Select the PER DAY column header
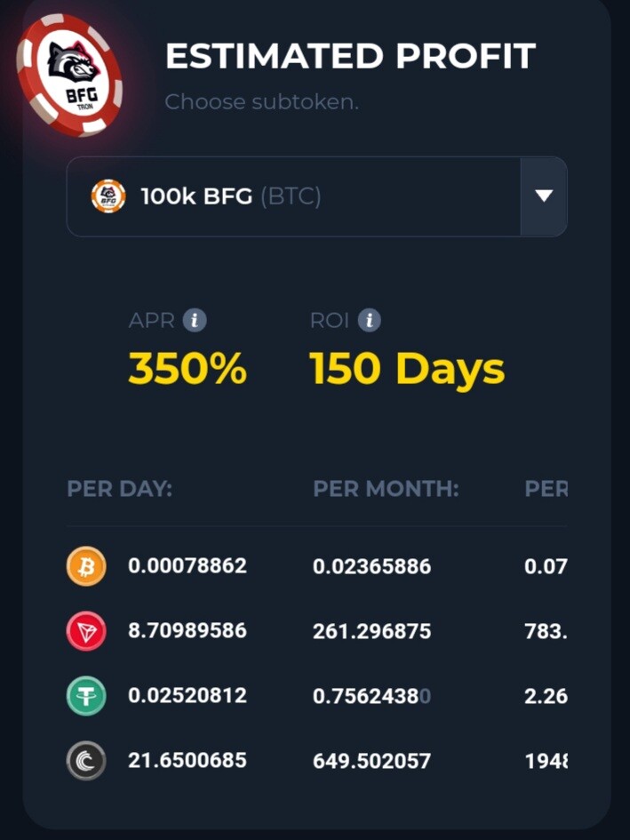This screenshot has width=630, height=840. coord(119,489)
